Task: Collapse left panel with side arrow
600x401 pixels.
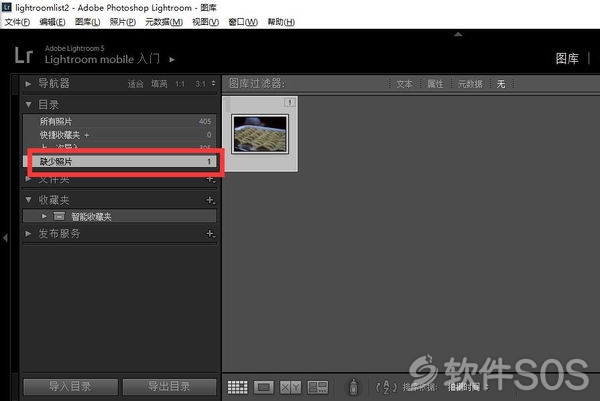Action: pyautogui.click(x=5, y=238)
